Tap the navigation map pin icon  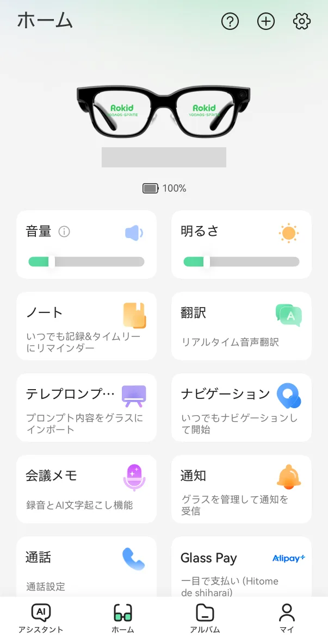[288, 396]
